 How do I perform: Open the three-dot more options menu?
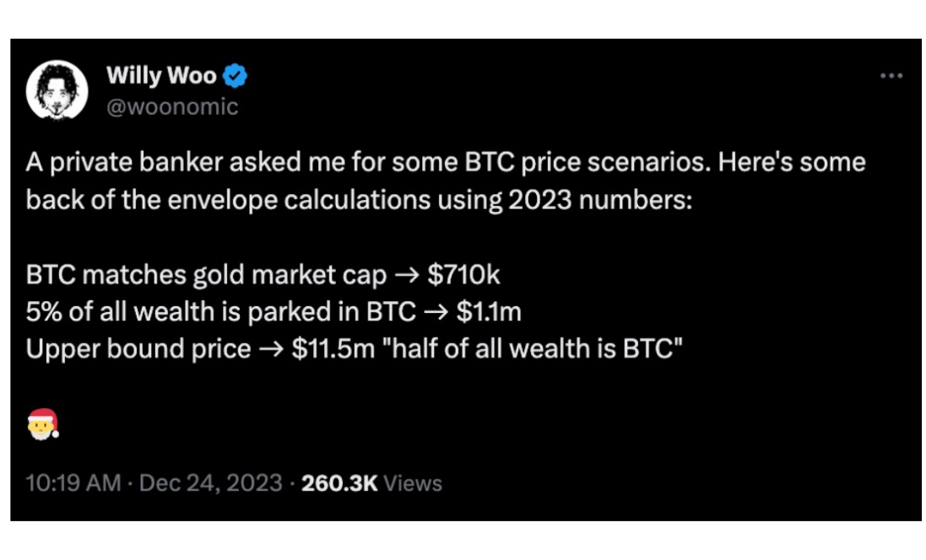[x=891, y=76]
